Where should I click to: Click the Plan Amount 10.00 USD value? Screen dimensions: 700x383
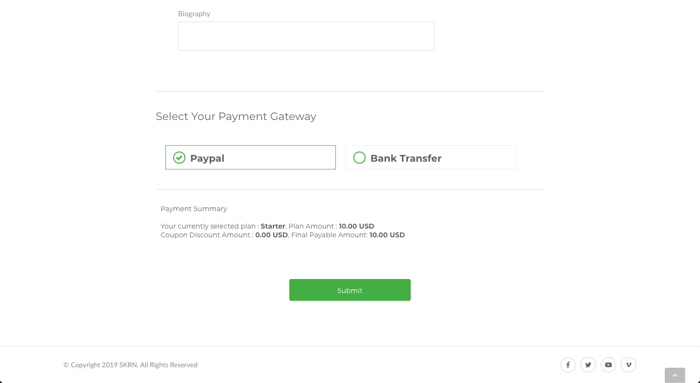[x=356, y=226]
